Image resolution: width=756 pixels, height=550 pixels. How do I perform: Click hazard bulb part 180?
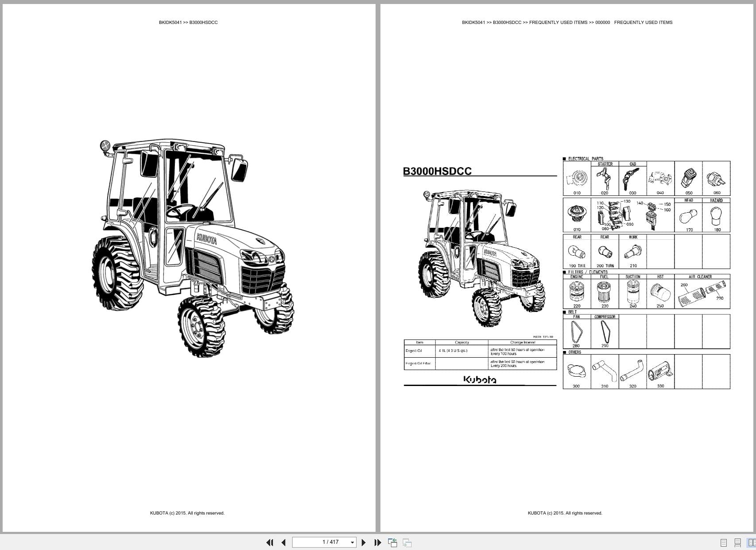716,217
